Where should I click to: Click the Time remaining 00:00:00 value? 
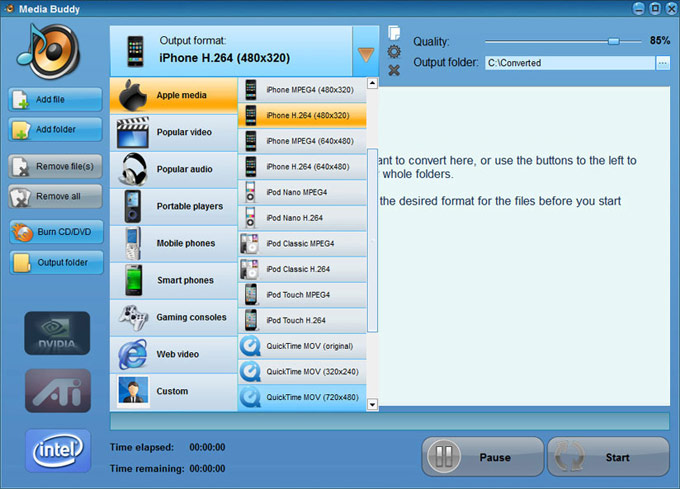[207, 469]
